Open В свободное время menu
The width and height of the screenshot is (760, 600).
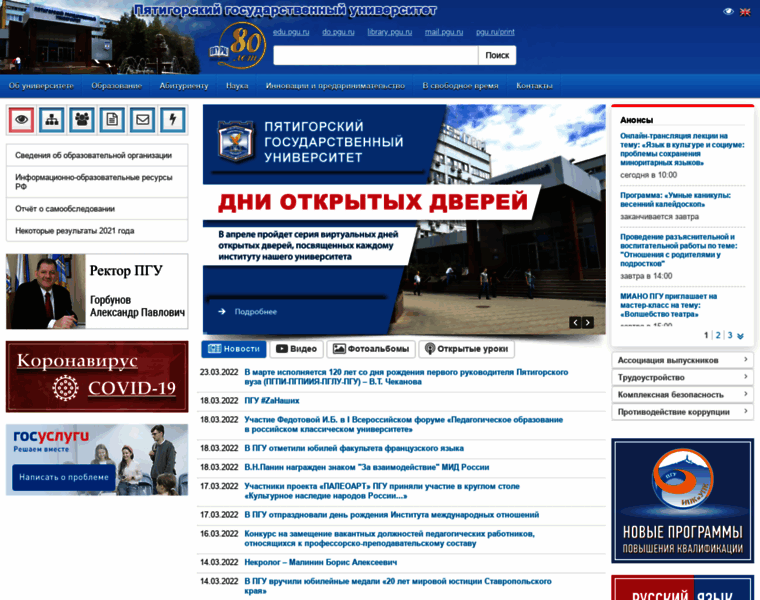pyautogui.click(x=460, y=86)
